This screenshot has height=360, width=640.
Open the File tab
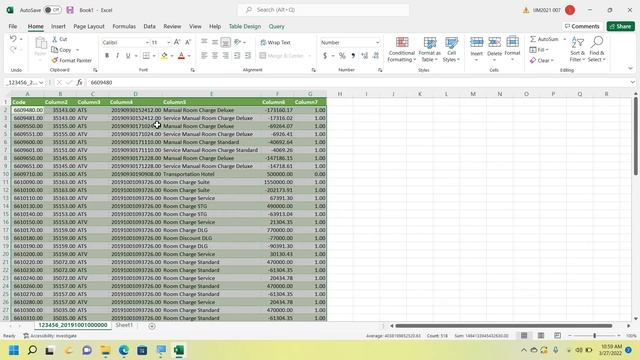[13, 26]
